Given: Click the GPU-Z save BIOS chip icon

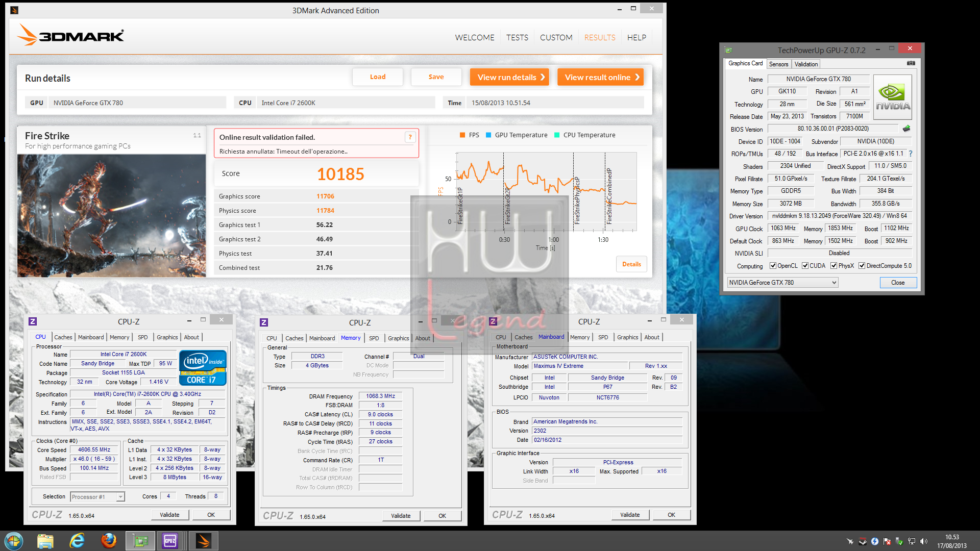Looking at the screenshot, I should tap(906, 129).
